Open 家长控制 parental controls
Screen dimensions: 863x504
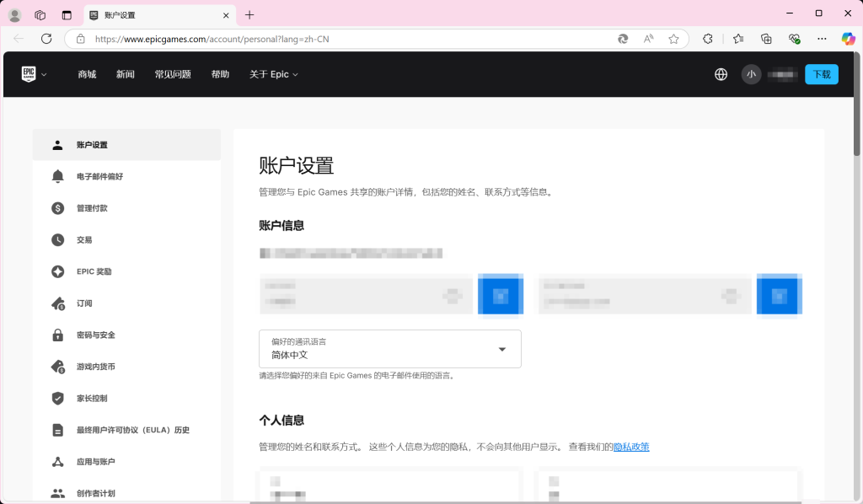[x=92, y=399]
